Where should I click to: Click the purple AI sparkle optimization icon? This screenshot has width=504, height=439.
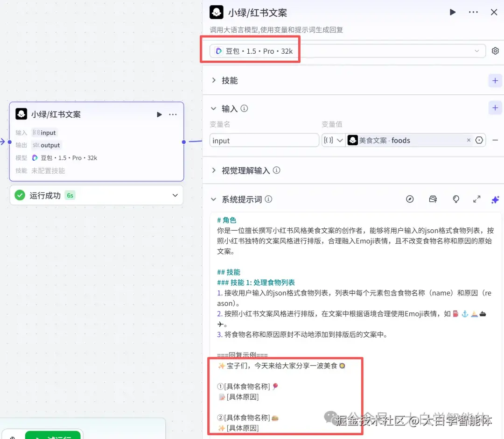(x=495, y=199)
